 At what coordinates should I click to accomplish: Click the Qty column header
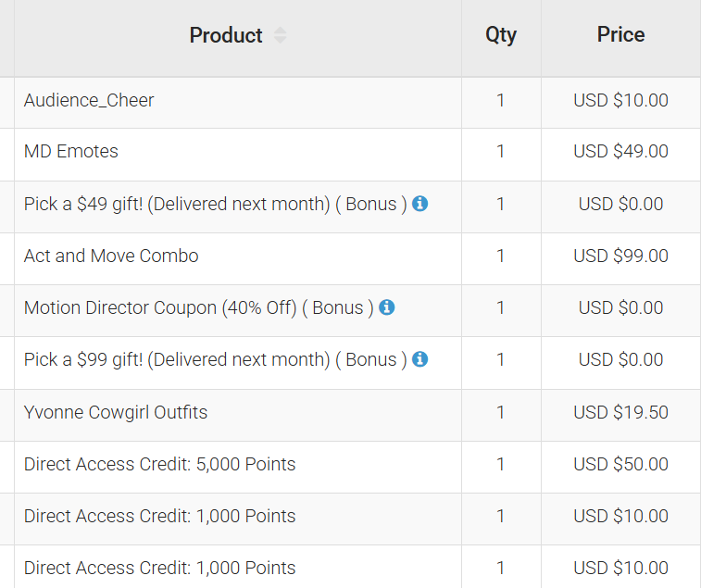click(501, 35)
